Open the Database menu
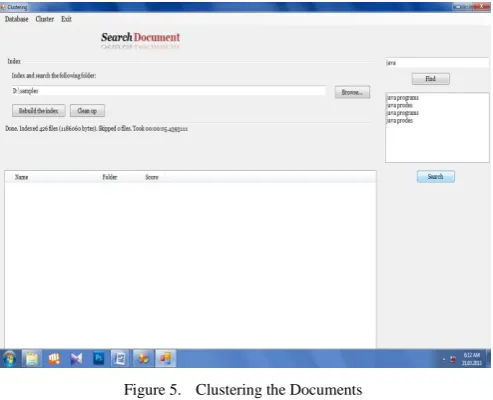 (x=17, y=19)
